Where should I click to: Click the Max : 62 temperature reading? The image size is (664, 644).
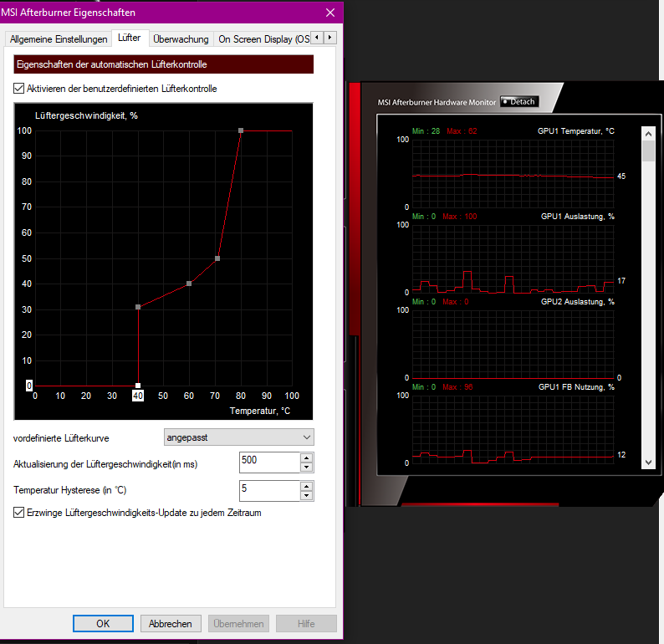coord(462,131)
